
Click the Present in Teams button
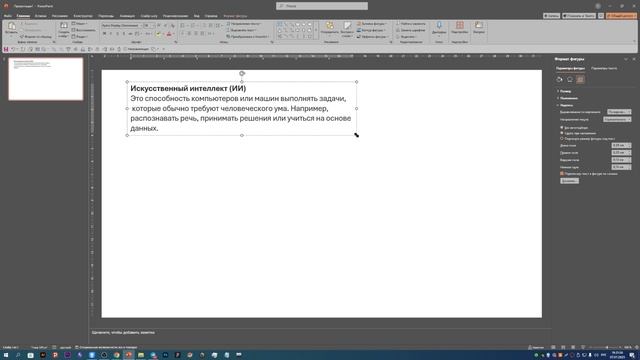pos(579,16)
